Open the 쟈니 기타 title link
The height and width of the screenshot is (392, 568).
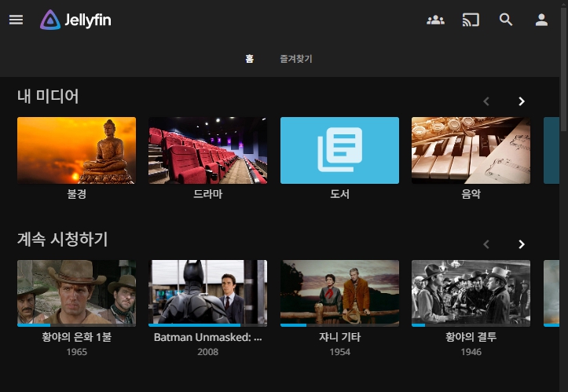click(340, 337)
